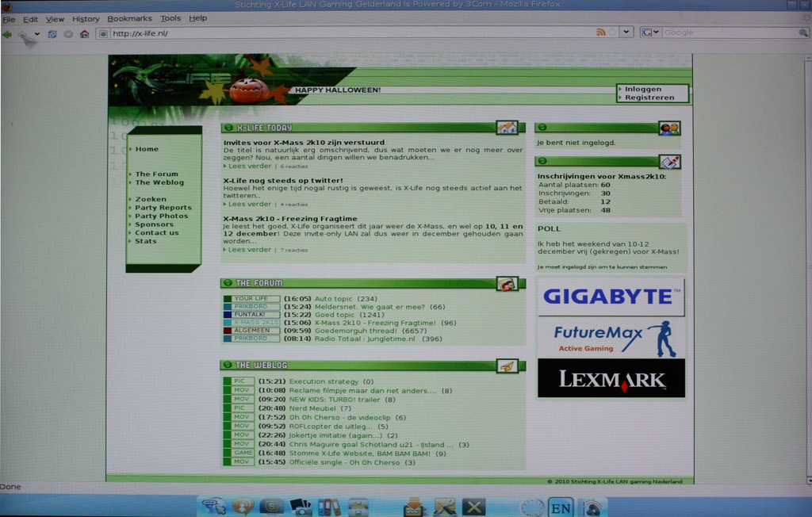Open the Goedemorguh thread! forum topic
812x517 pixels.
pos(355,331)
